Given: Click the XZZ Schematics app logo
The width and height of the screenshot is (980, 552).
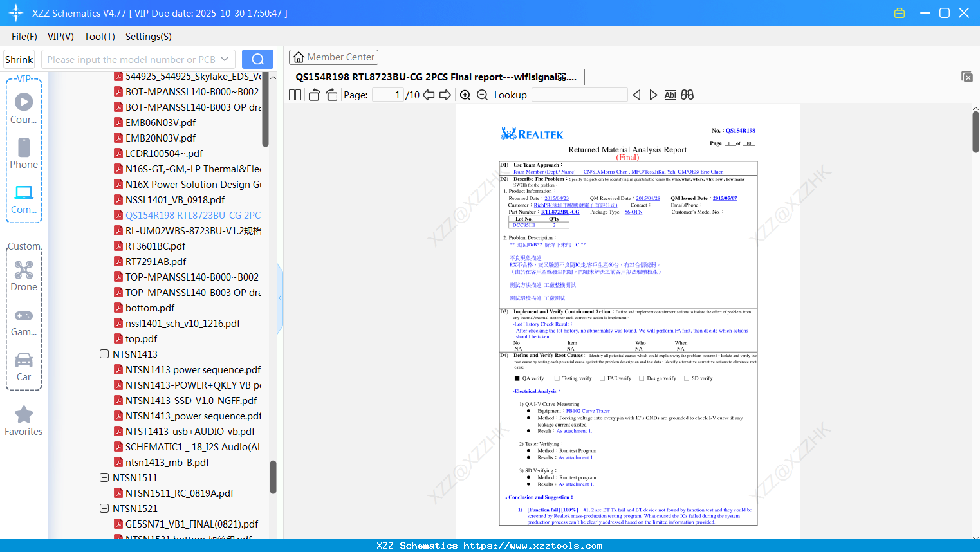Looking at the screenshot, I should (x=16, y=13).
